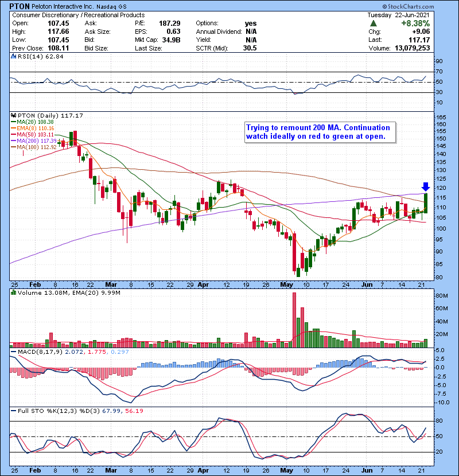Select the MA(200) 117.39 legend entry
This screenshot has width=459, height=476.
coord(34,141)
